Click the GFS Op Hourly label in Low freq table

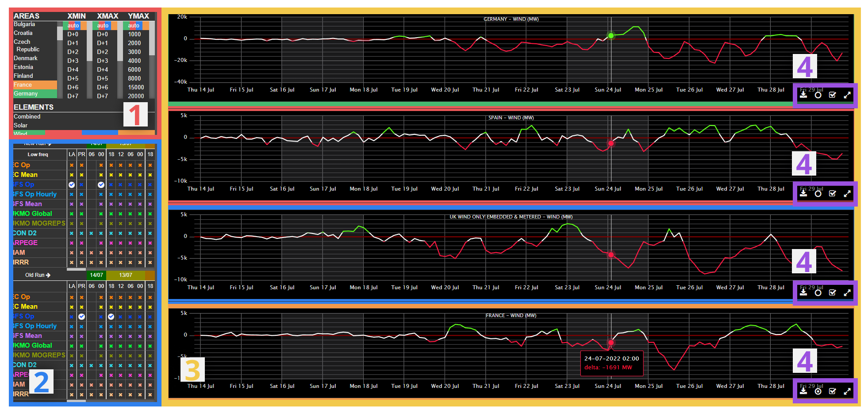(x=35, y=194)
